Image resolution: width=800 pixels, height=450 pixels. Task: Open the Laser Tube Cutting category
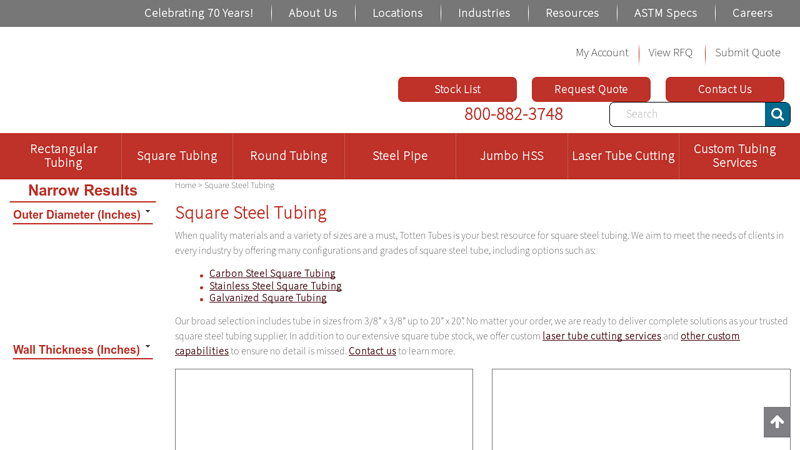(623, 156)
